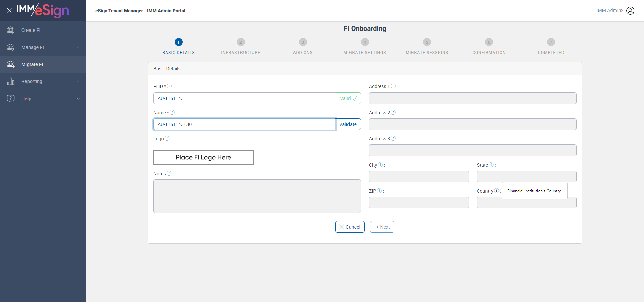Viewport: 644px width, 302px height.
Task: Click the Notes info icon
Action: tap(169, 173)
